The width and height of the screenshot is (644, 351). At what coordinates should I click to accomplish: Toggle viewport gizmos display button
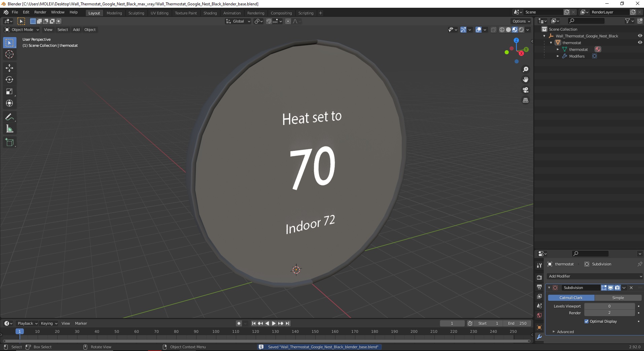[x=463, y=30]
